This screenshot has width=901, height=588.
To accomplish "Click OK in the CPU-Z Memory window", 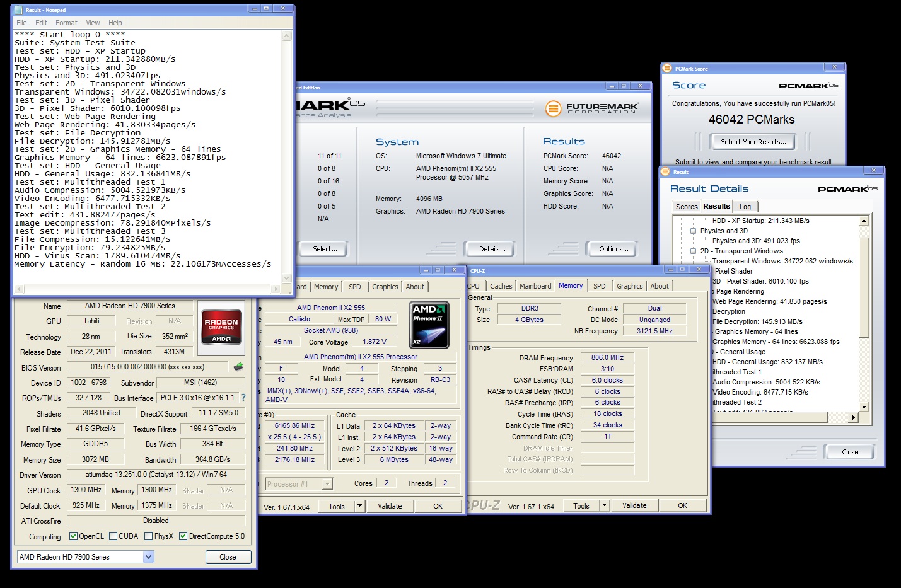I will [682, 505].
